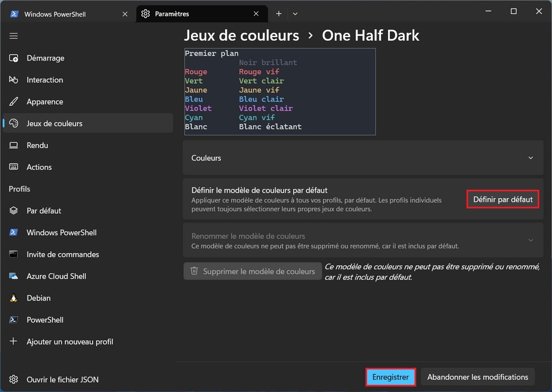Screen dimensions: 552x392
Task: Open the PowerShell profile settings
Action: point(88,320)
